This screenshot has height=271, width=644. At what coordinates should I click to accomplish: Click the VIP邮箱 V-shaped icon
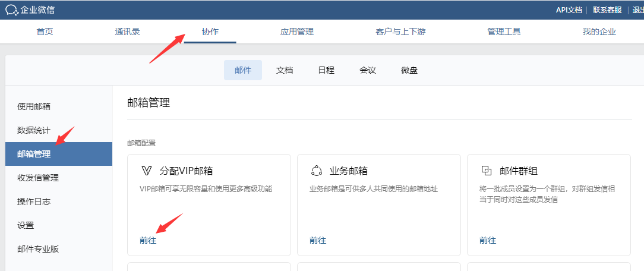tap(146, 171)
